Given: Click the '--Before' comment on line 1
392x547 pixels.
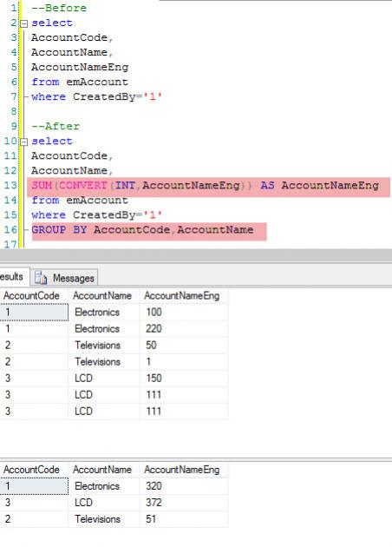Looking at the screenshot, I should click(59, 8).
